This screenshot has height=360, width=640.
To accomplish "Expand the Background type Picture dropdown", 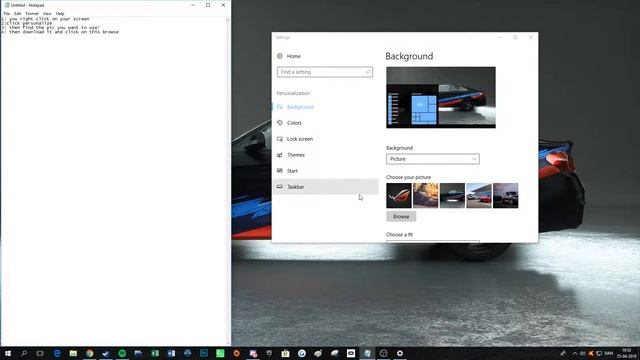I will coord(433,159).
